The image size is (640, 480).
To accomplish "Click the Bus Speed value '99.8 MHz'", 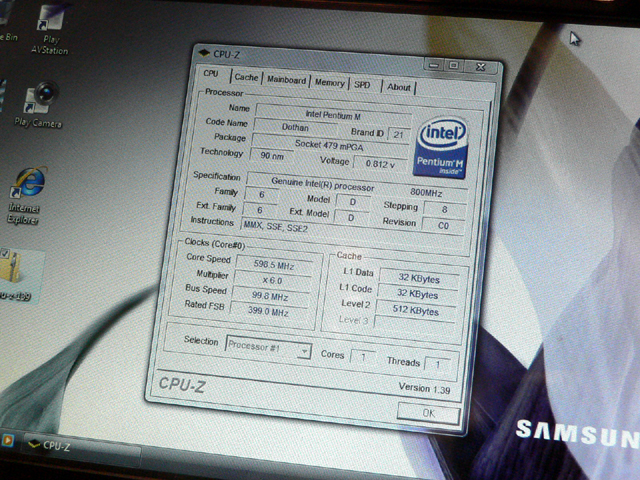I will coord(270,296).
